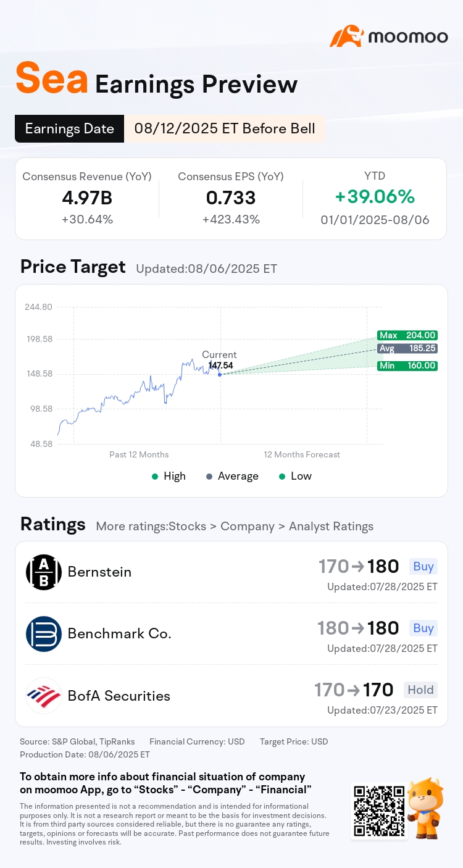The width and height of the screenshot is (463, 868).
Task: Click the moomoo bull logo icon
Action: pos(346,36)
